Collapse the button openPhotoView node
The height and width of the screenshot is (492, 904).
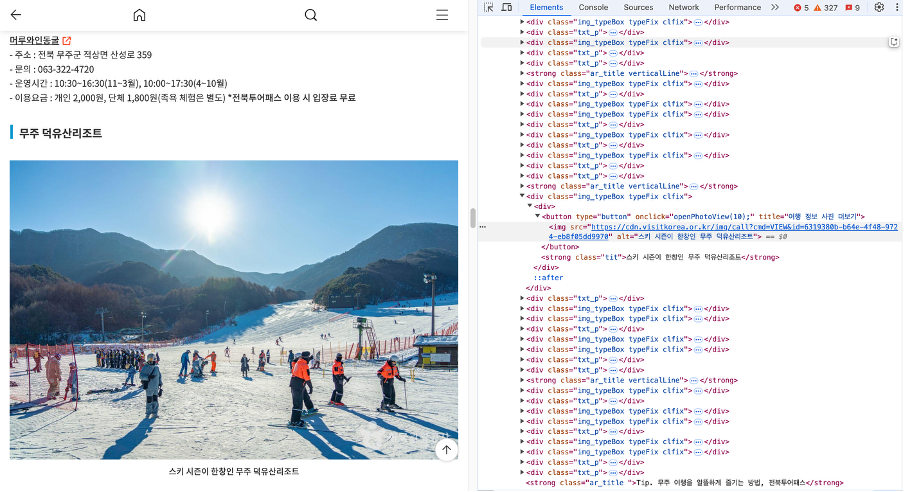(537, 216)
